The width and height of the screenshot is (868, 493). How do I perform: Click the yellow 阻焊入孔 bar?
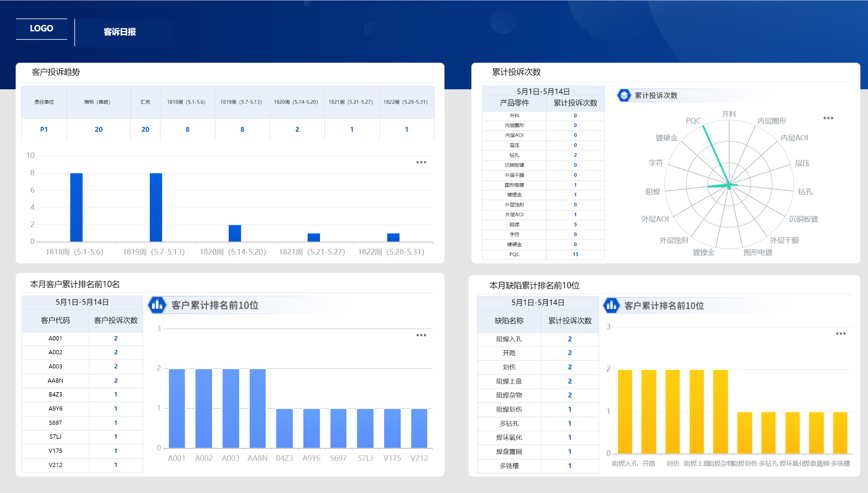(x=624, y=411)
